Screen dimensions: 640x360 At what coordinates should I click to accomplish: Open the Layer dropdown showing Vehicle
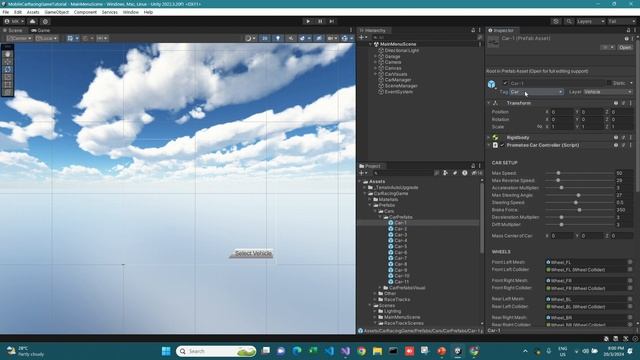608,92
